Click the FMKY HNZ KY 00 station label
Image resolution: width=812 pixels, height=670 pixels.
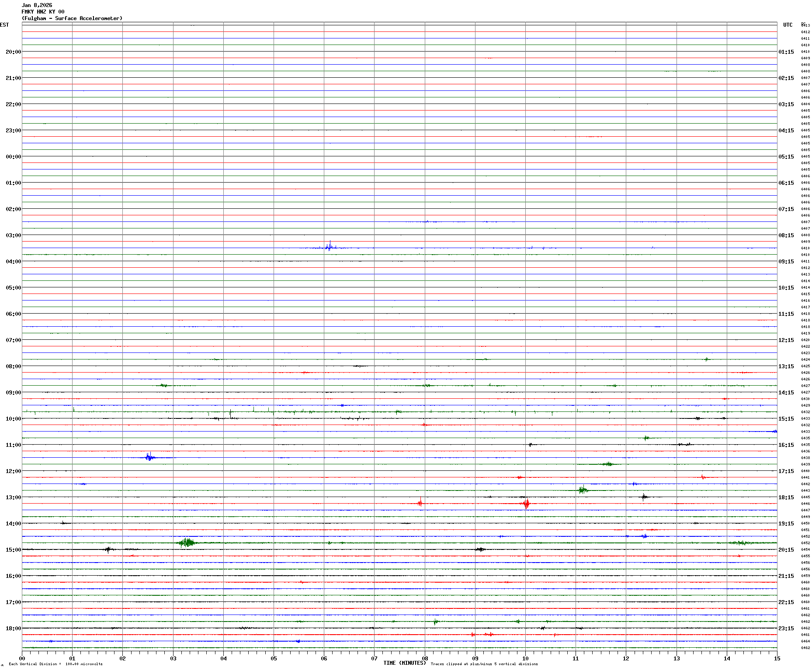click(x=43, y=12)
